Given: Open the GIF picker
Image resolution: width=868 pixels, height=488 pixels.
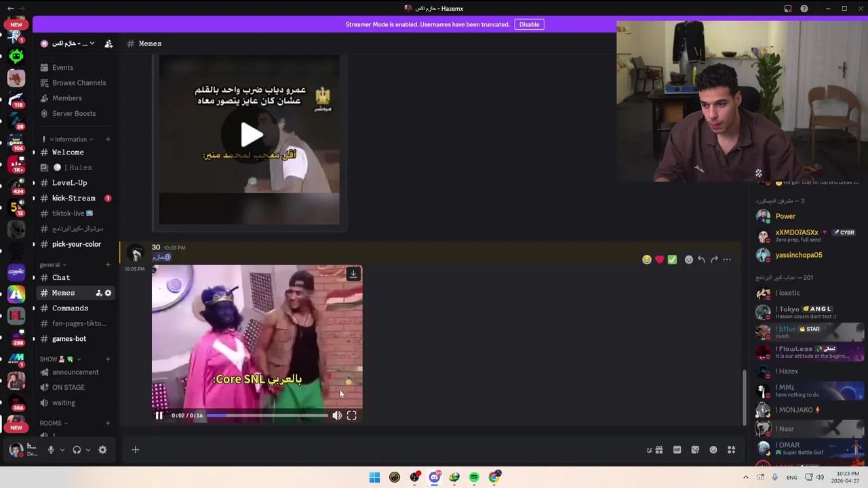Looking at the screenshot, I should 677,449.
